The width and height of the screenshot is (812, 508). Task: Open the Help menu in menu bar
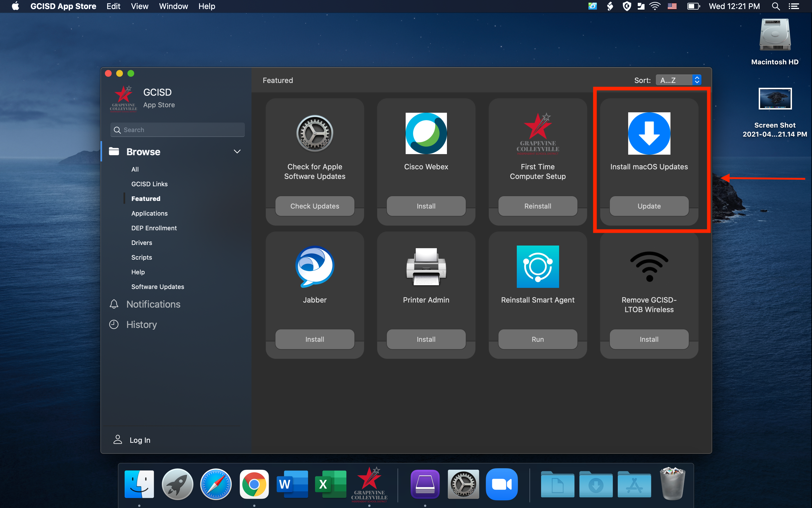(207, 6)
